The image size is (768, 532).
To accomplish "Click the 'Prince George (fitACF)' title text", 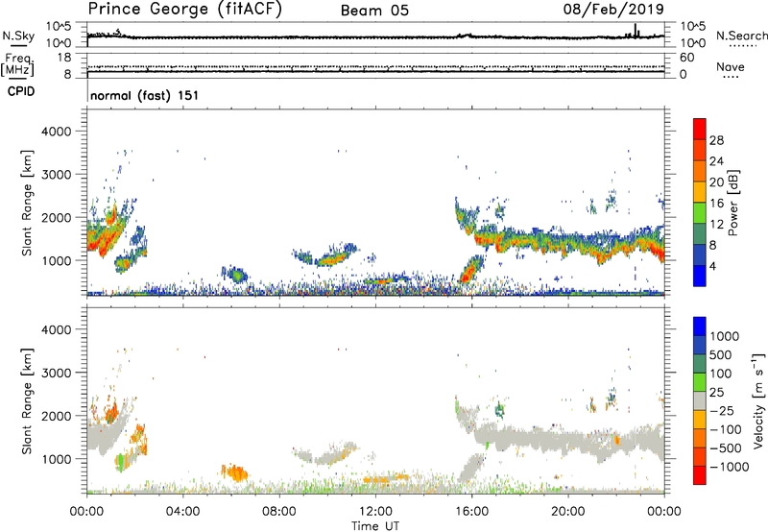I will (185, 9).
